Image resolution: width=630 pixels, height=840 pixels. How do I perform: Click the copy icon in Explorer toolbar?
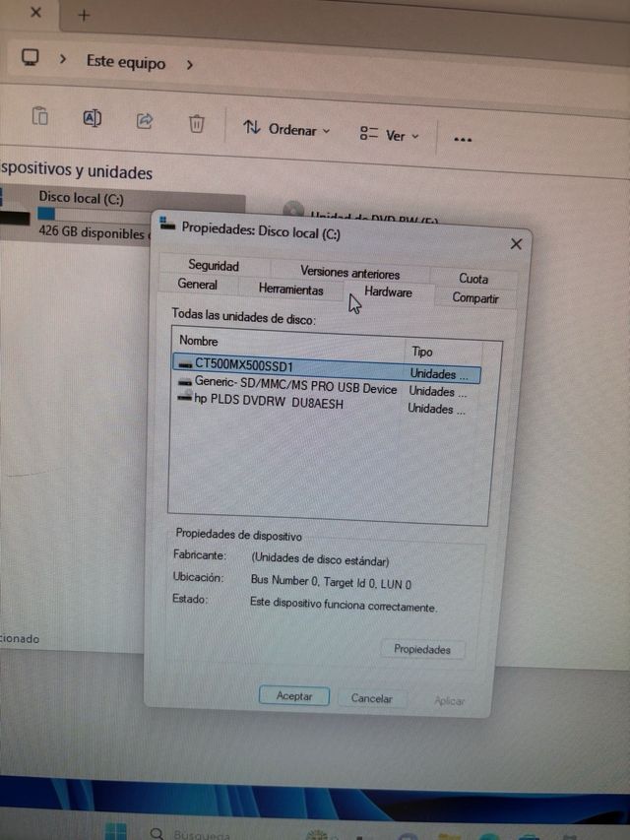pos(40,116)
